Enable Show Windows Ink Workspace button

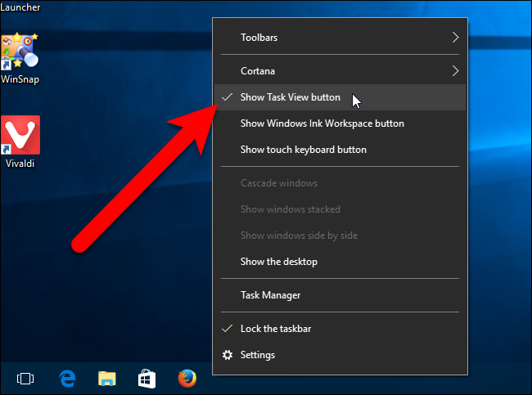(340, 123)
